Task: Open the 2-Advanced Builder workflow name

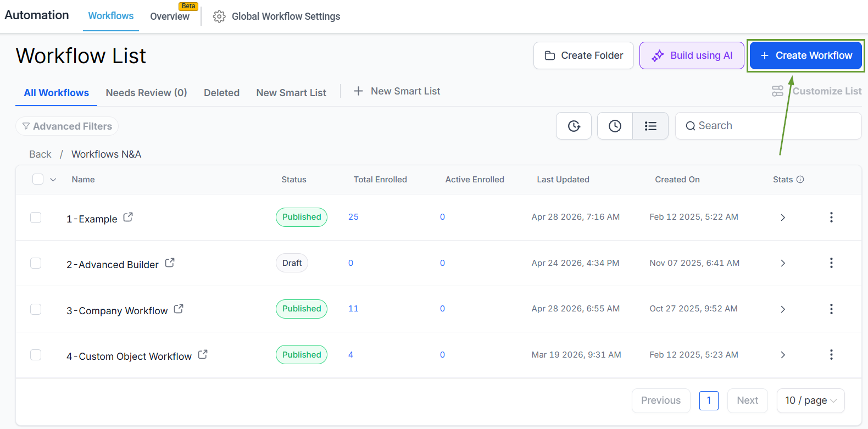Action: 113,265
